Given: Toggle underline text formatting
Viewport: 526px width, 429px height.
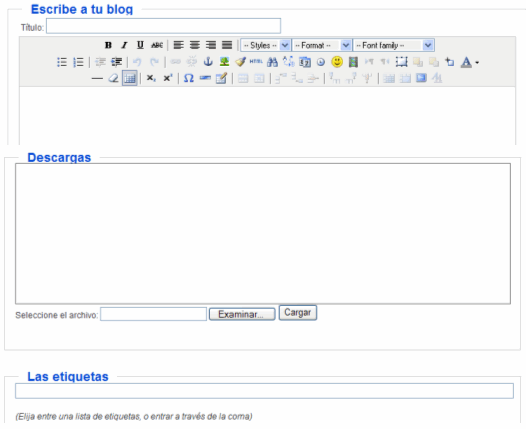Looking at the screenshot, I should 140,45.
